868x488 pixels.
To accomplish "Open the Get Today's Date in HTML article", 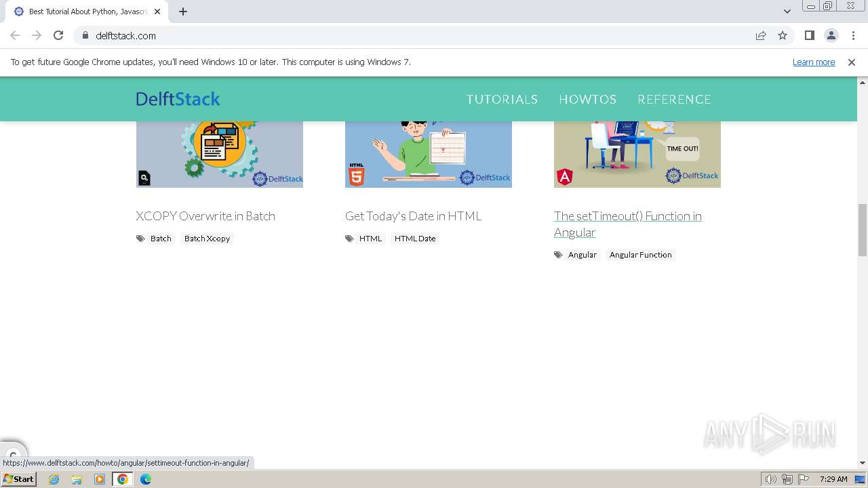I will pyautogui.click(x=413, y=216).
